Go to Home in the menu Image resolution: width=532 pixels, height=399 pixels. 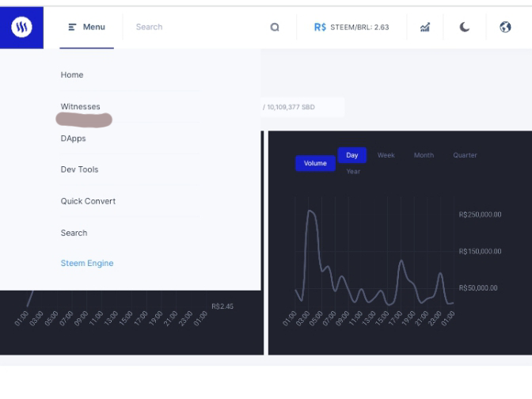(x=72, y=74)
